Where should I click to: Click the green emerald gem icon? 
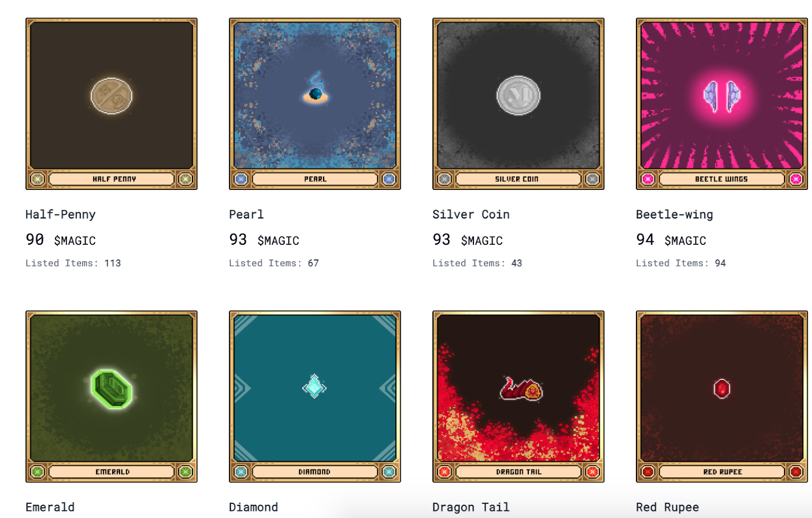pyautogui.click(x=112, y=388)
